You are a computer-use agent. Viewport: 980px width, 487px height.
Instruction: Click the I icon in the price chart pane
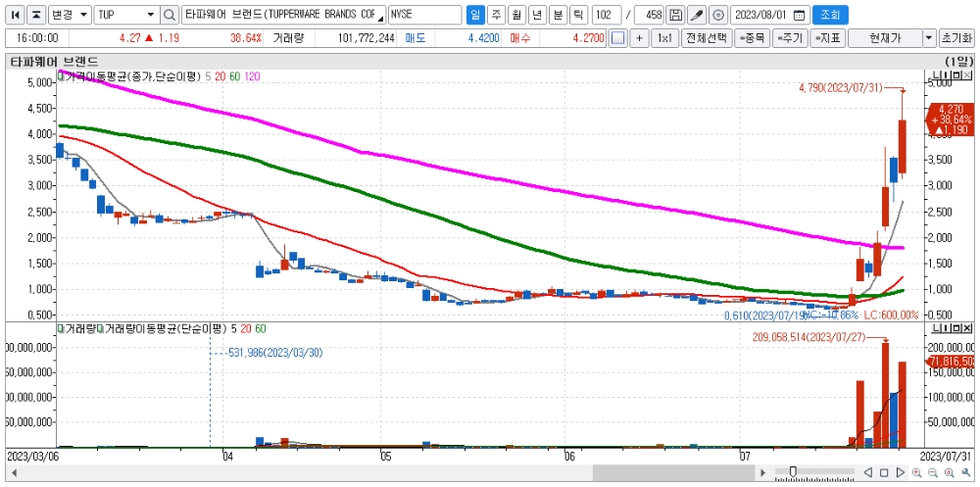pos(947,75)
